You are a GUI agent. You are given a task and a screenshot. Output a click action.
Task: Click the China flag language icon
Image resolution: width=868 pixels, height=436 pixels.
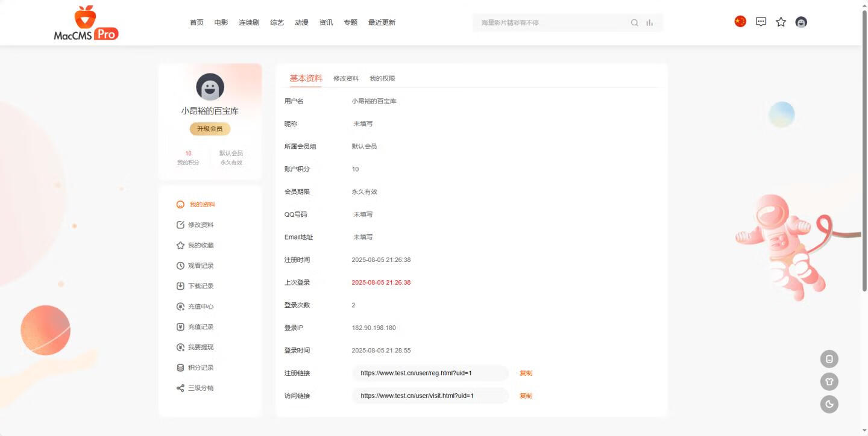740,22
